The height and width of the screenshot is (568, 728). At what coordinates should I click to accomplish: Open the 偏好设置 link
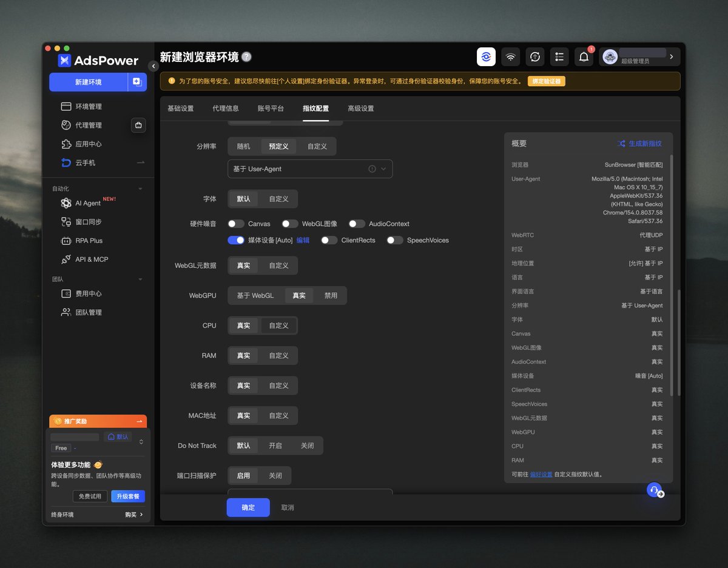tap(541, 474)
